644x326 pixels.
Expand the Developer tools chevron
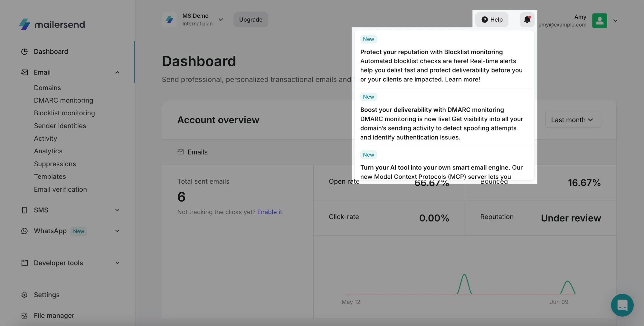click(118, 263)
